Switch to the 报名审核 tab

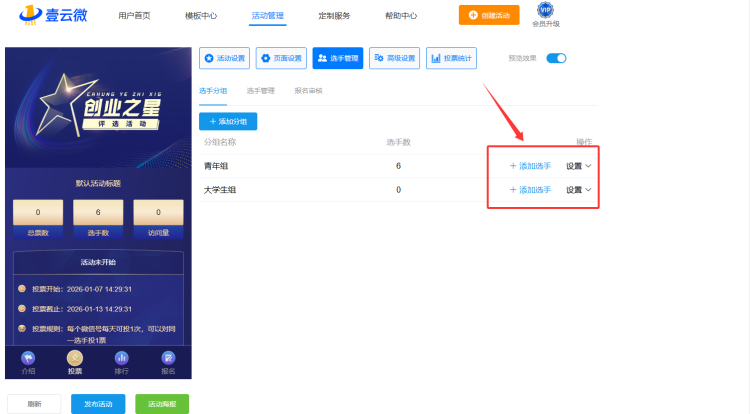(x=308, y=91)
